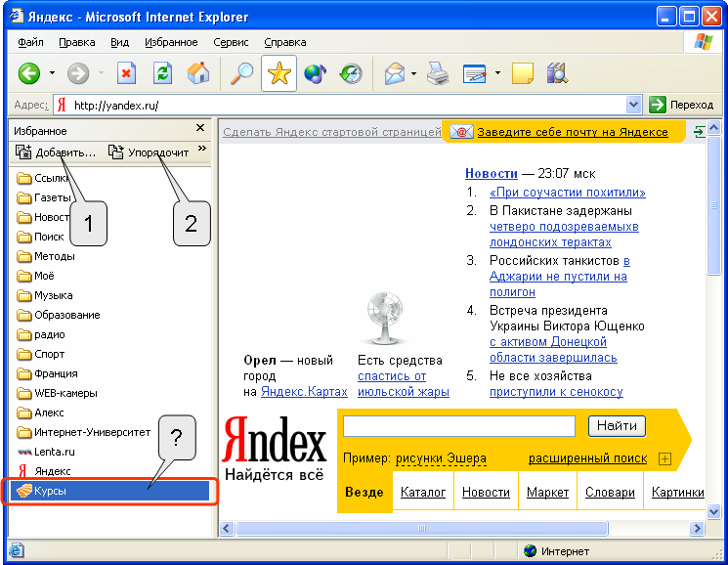Click the horizontal scrollbar right arrow
This screenshot has height=565, width=728.
(x=697, y=528)
